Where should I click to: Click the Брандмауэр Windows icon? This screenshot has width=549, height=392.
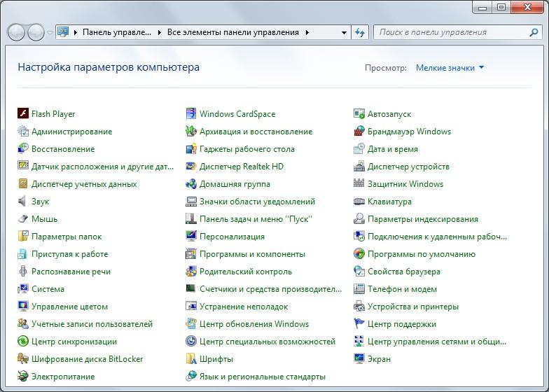[x=359, y=131]
